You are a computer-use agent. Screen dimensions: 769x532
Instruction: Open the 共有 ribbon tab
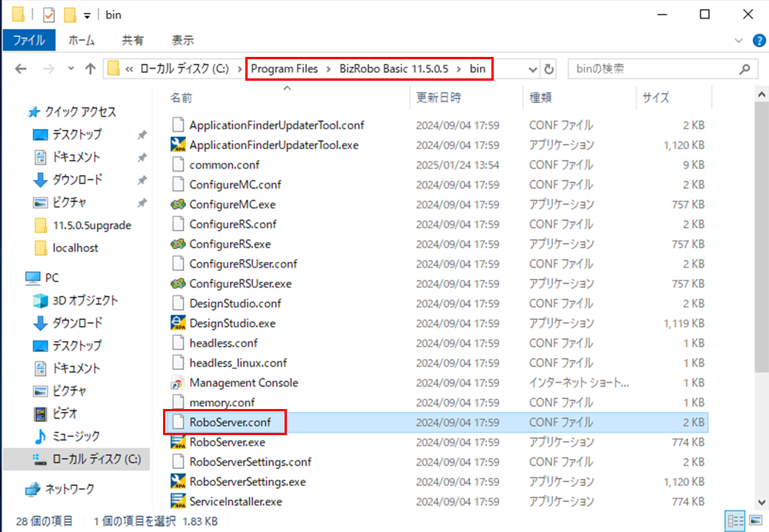(x=132, y=40)
